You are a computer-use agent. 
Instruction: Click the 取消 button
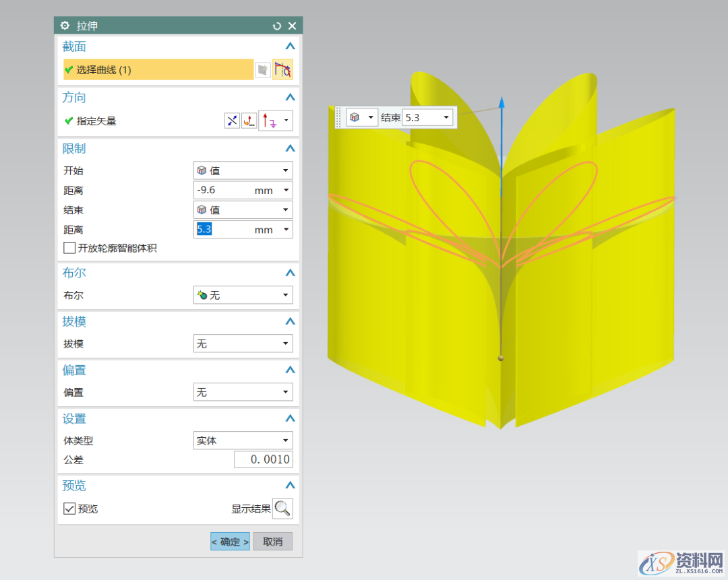tap(272, 542)
